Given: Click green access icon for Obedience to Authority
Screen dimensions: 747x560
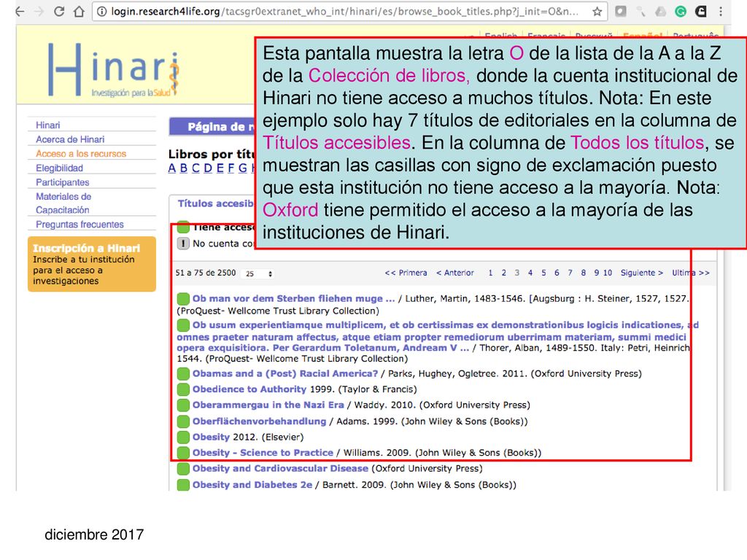Looking at the screenshot, I should click(x=183, y=389).
